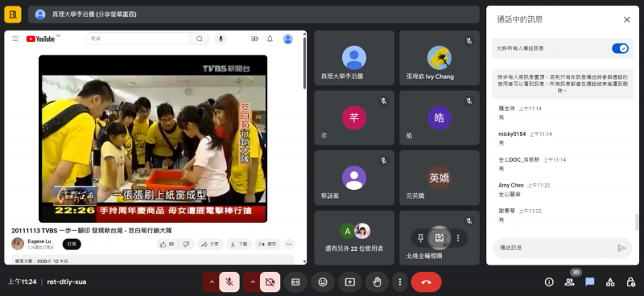The image size is (644, 296).
Task: Click the 通話中的訊息 panel heading
Action: (x=520, y=19)
